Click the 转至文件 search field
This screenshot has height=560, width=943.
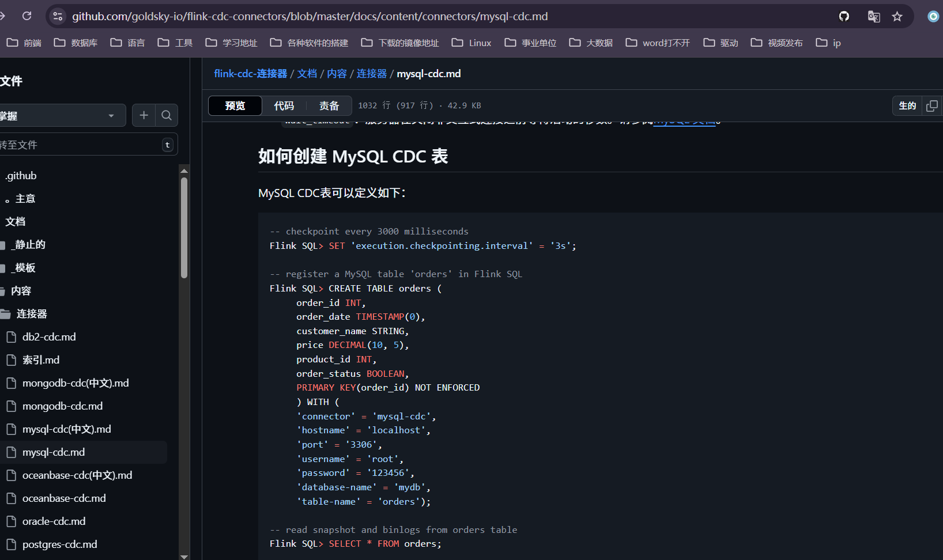click(81, 145)
